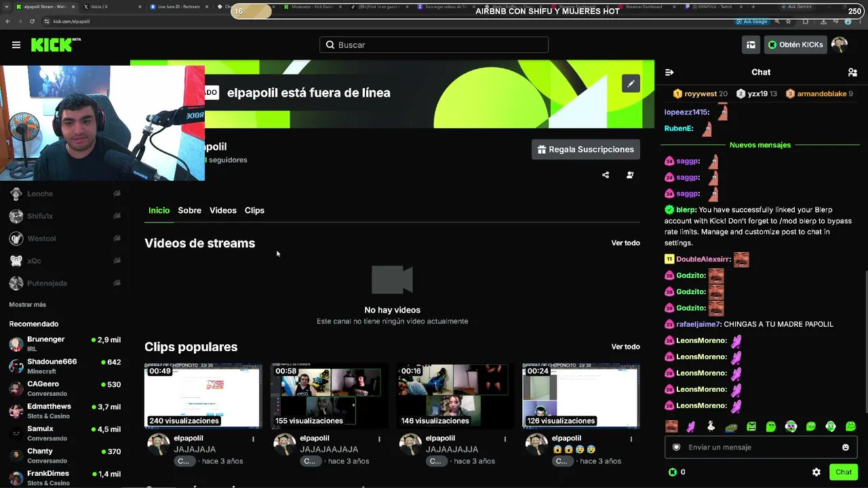Open chat settings gear

(x=816, y=472)
